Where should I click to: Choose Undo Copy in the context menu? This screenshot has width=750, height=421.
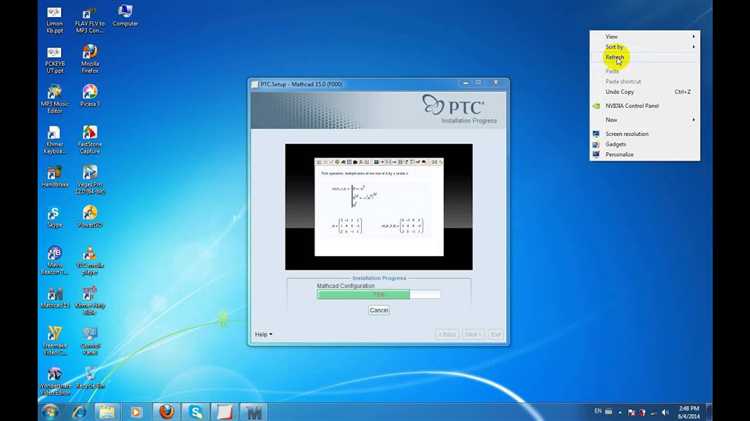645,91
